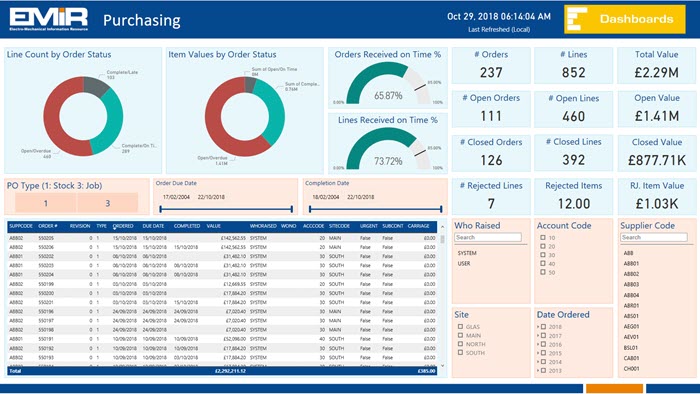
Task: Select PO Type 3 (Job)
Action: pyautogui.click(x=108, y=203)
